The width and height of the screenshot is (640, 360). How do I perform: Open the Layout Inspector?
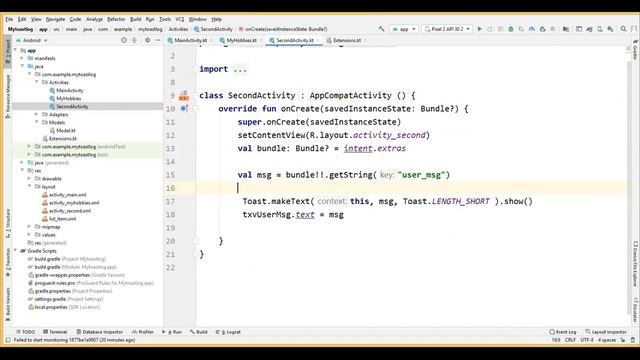click(606, 332)
